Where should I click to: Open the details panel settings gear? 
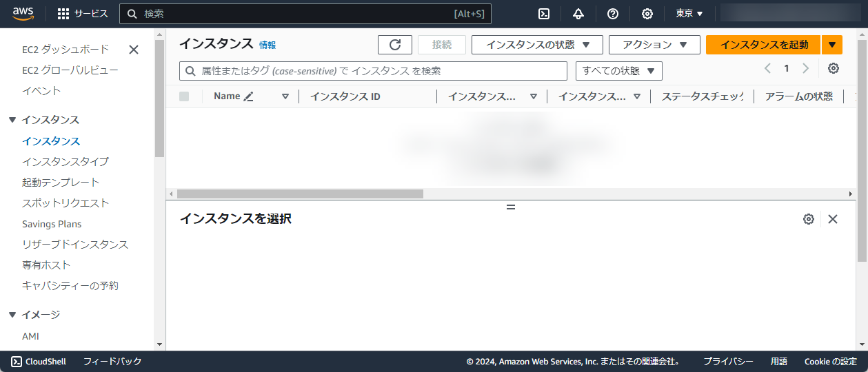point(809,219)
